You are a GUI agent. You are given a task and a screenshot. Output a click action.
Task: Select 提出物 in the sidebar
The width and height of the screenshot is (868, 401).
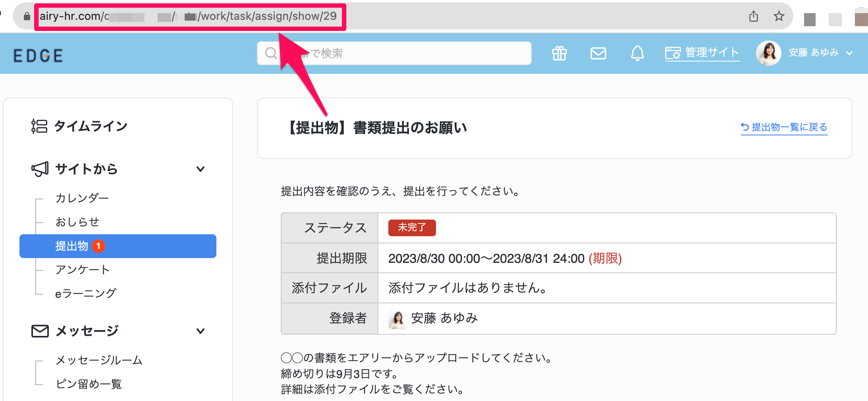[x=118, y=246]
